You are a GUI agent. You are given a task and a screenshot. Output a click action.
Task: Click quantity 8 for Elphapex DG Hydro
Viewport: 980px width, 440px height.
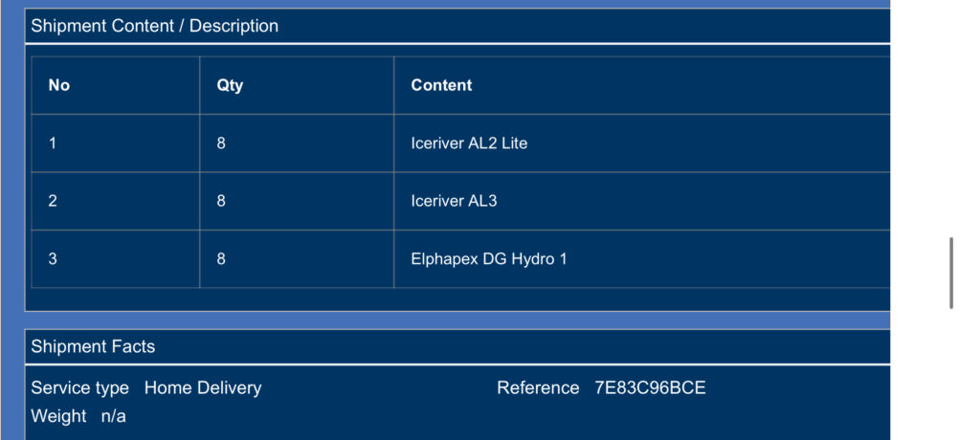tap(221, 259)
